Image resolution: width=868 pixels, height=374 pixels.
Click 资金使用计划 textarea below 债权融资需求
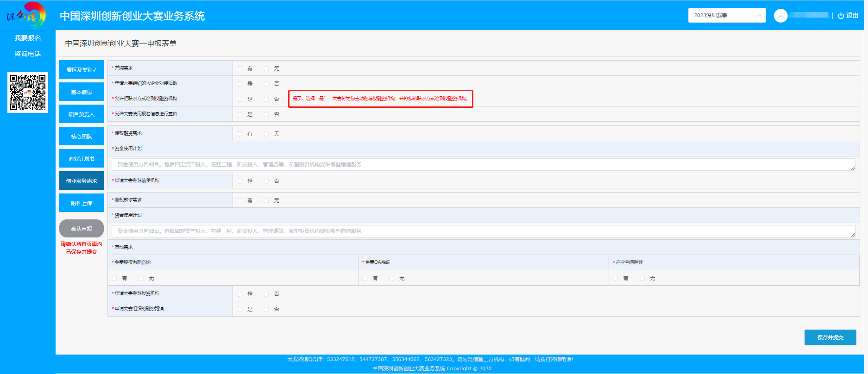tap(484, 164)
